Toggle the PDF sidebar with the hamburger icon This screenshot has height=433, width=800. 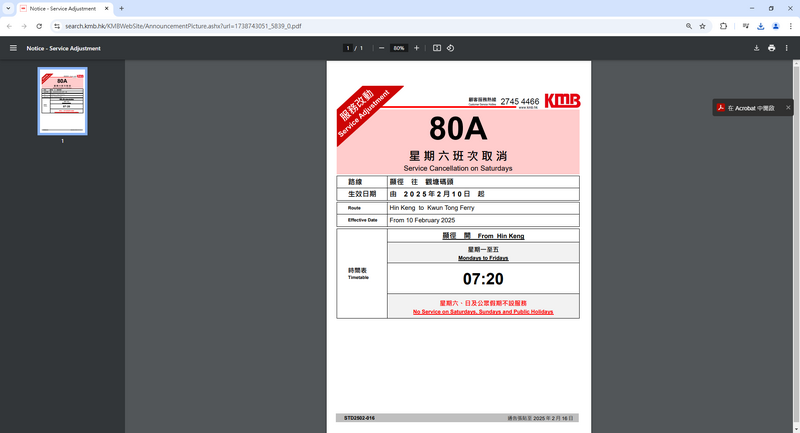[x=13, y=48]
